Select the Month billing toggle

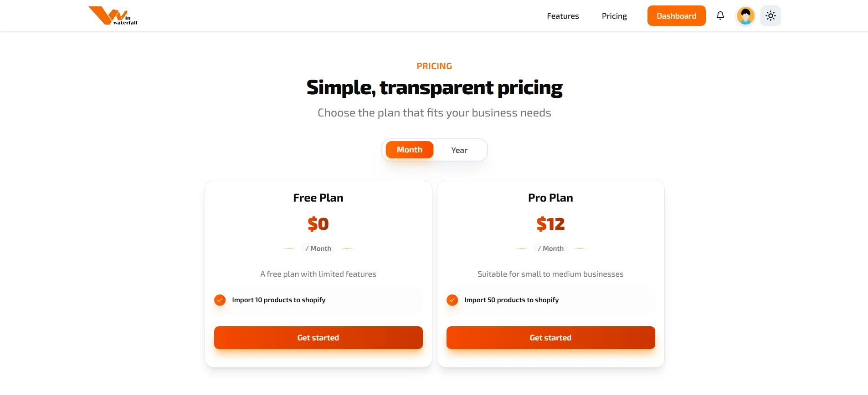409,150
